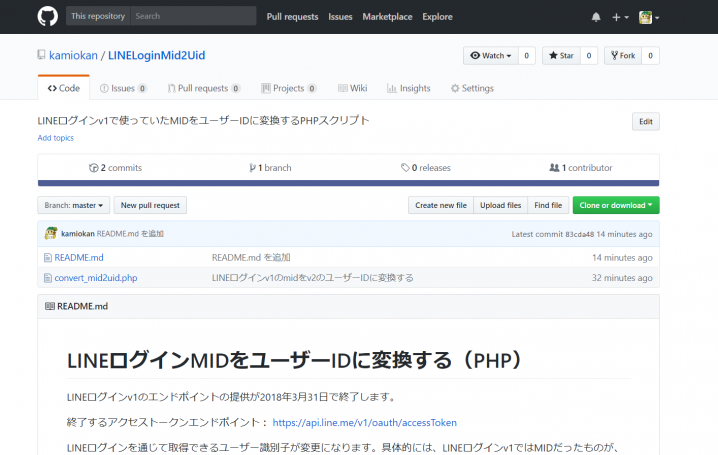Focus the repository Search field
This screenshot has width=718, height=455.
[x=193, y=16]
